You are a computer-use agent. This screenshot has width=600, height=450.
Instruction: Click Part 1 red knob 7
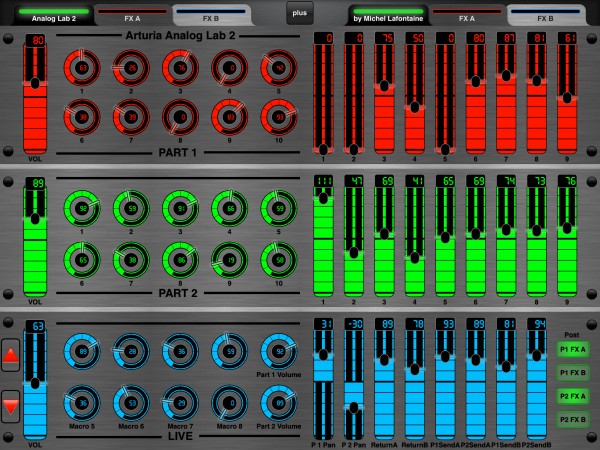click(x=131, y=117)
